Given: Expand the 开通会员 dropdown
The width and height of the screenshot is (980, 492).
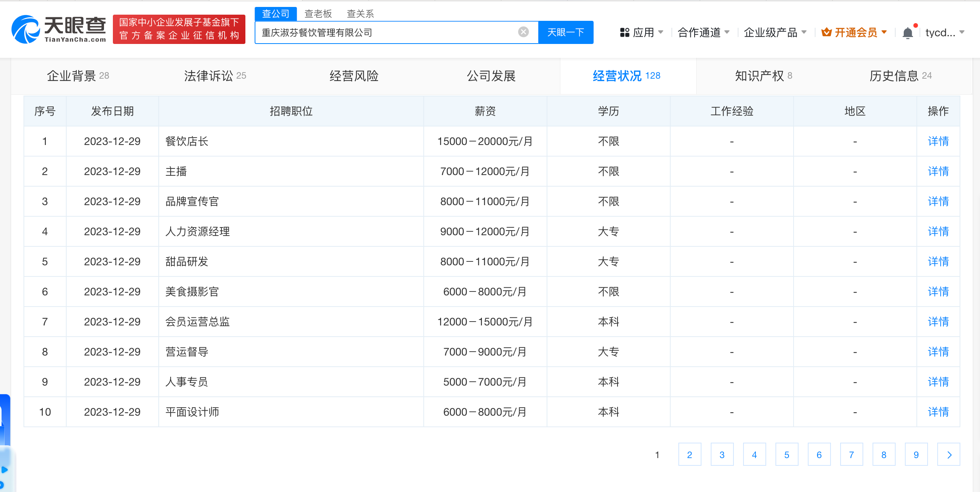Looking at the screenshot, I should (x=884, y=32).
